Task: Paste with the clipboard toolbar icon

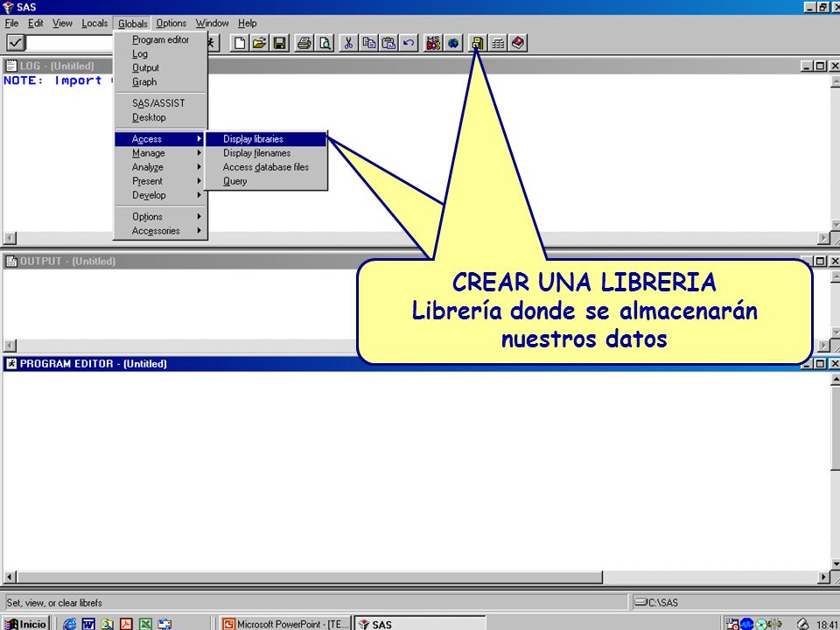Action: pyautogui.click(x=388, y=43)
